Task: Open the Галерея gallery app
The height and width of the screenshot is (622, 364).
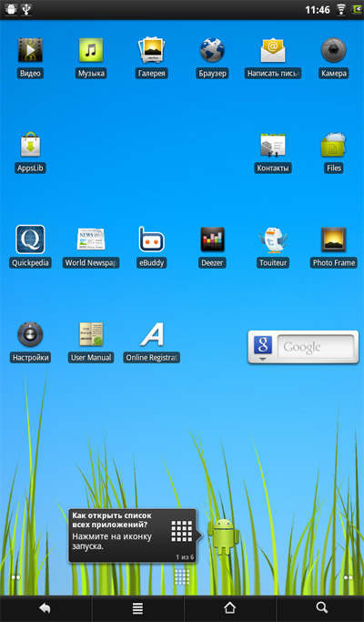Action: coord(151,58)
